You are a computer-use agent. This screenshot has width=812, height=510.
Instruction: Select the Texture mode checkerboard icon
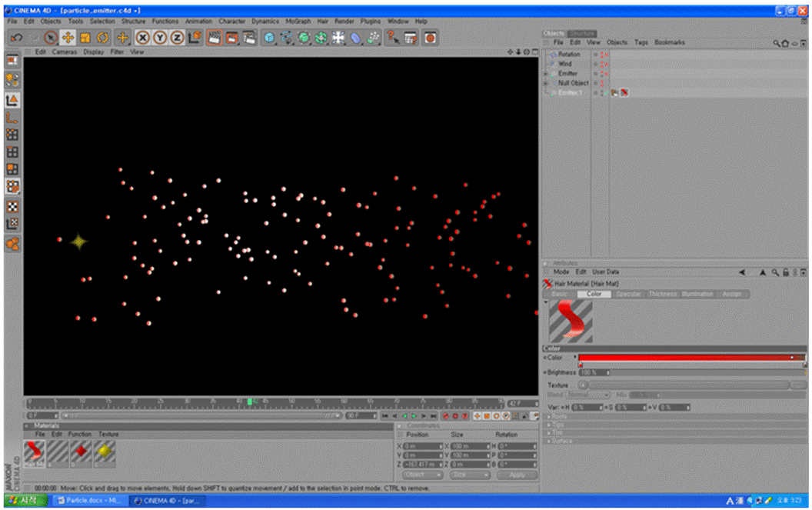tap(12, 206)
